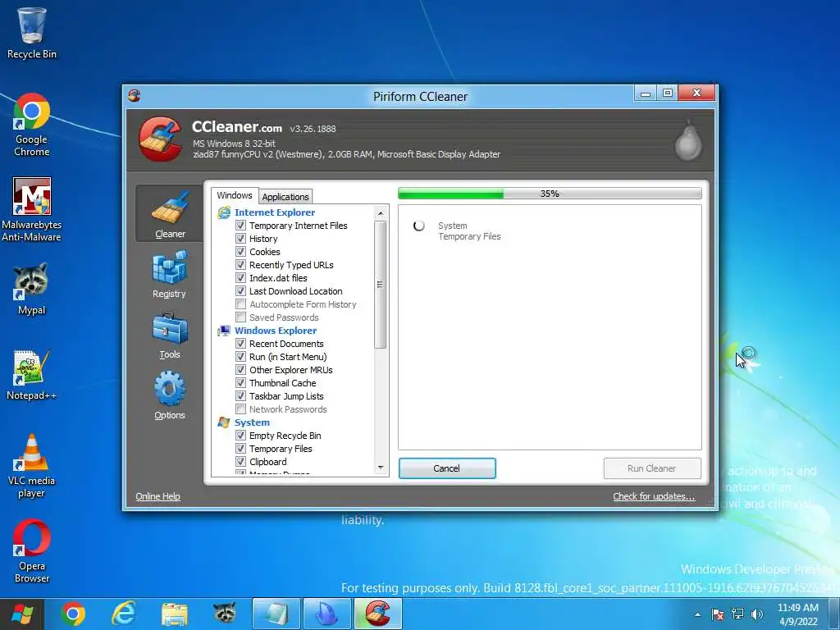Toggle Clipboard checkbox
The image size is (840, 630).
click(x=240, y=462)
